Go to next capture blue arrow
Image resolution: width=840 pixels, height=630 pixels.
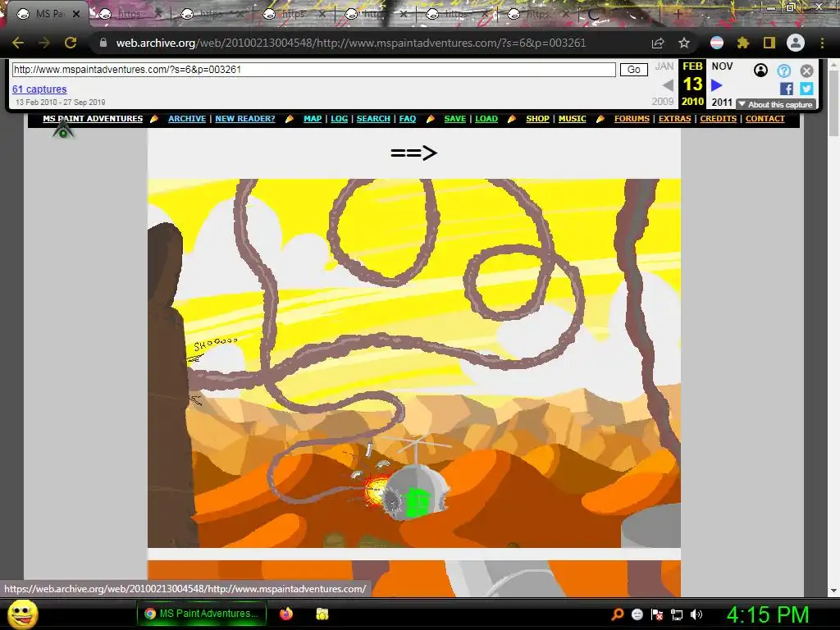pos(716,85)
